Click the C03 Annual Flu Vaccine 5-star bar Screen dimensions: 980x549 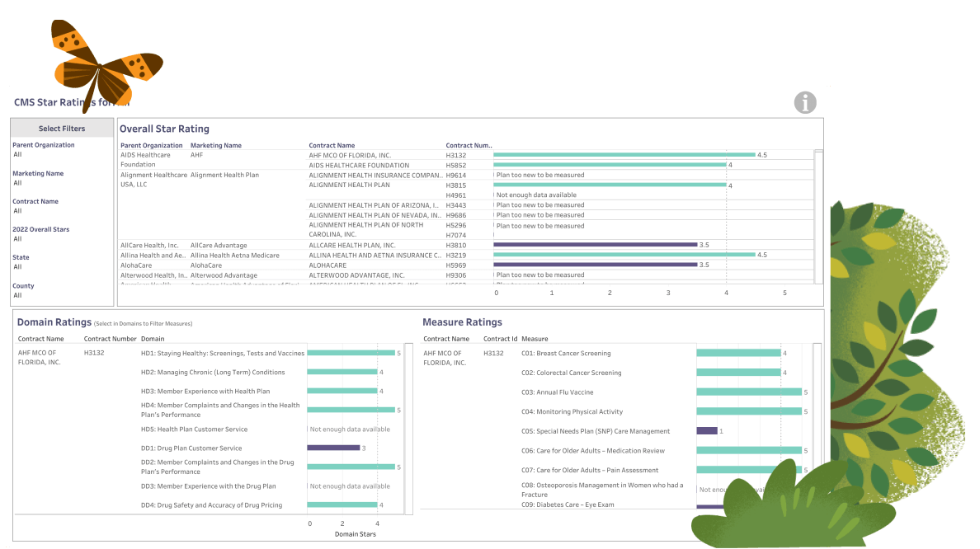tap(749, 392)
